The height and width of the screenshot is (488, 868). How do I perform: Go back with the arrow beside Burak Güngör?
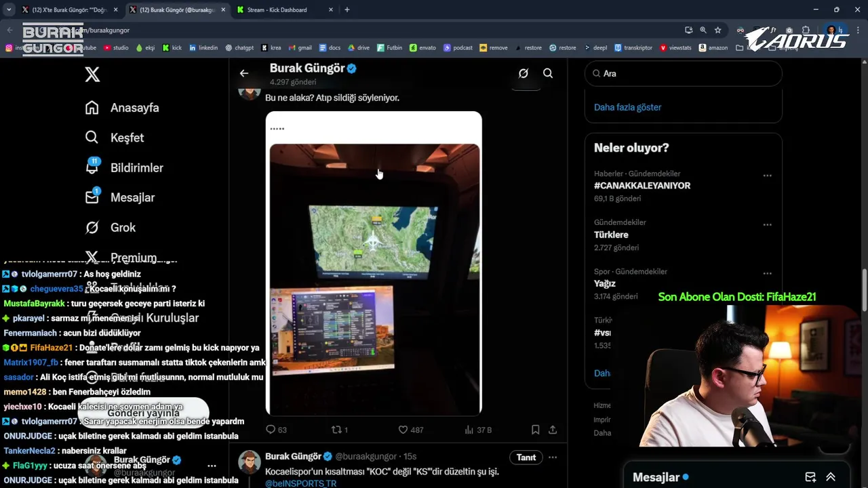tap(244, 73)
